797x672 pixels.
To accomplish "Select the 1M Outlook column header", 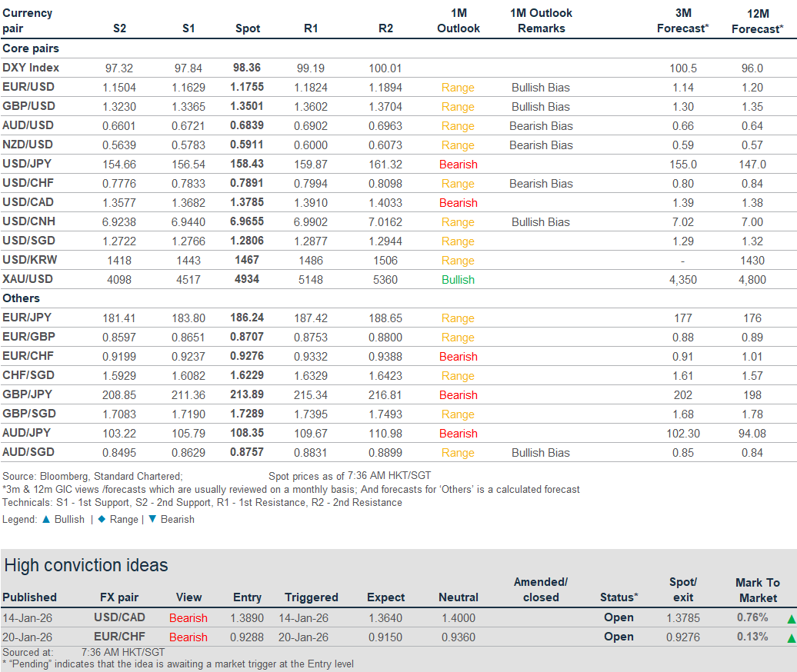I will (x=459, y=21).
